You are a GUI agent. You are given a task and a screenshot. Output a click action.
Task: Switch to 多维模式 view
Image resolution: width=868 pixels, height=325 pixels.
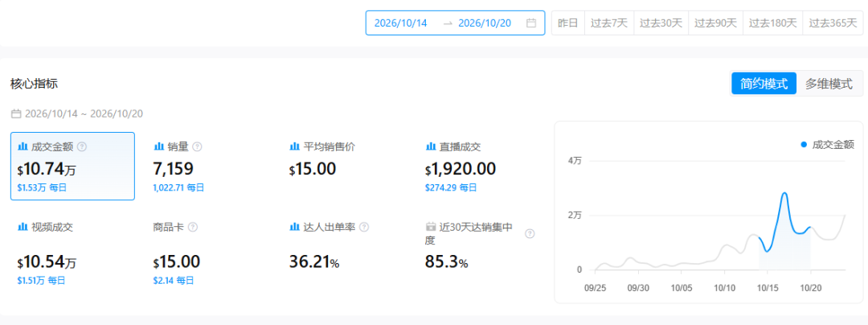829,84
